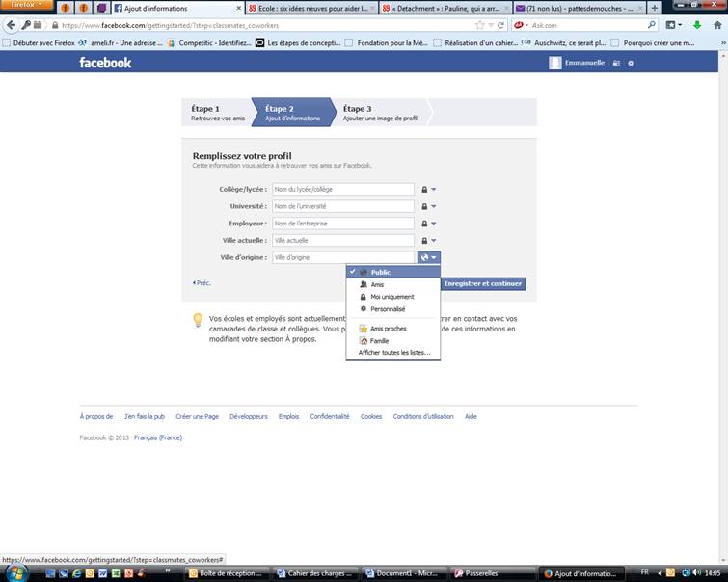Click the Préc. back link
The width and height of the screenshot is (728, 582).
point(202,282)
